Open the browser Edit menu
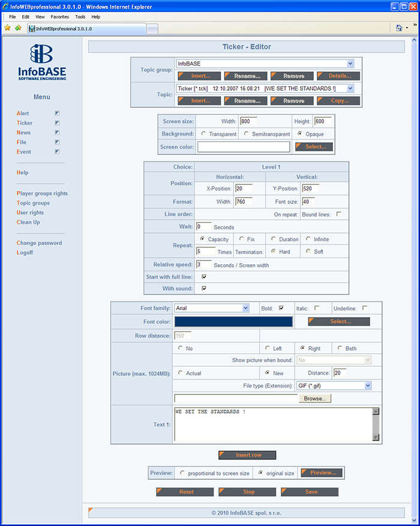Image resolution: width=420 pixels, height=526 pixels. pos(25,17)
